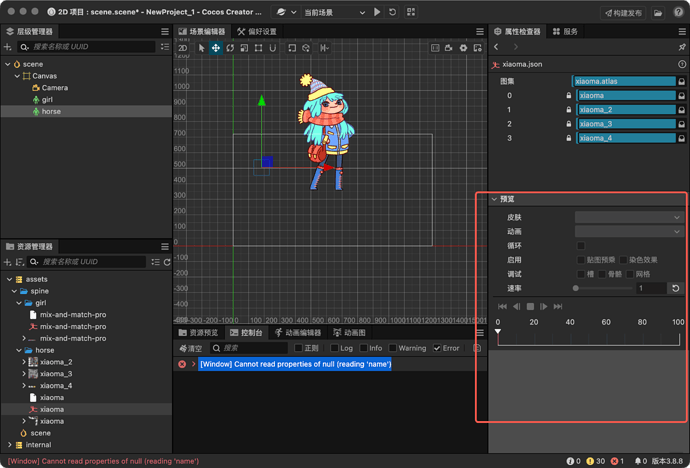Toggle Warning filter checkbox
The image size is (690, 468).
tap(393, 348)
